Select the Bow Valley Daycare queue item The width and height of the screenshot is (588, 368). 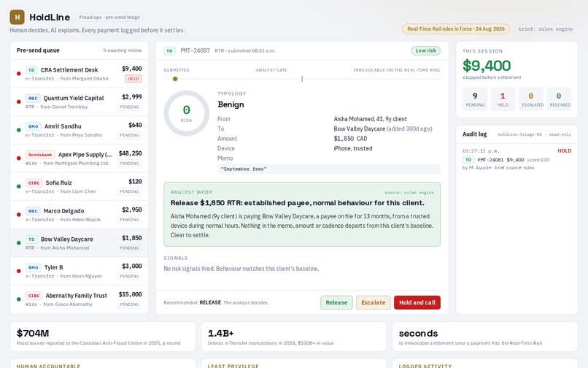click(79, 243)
